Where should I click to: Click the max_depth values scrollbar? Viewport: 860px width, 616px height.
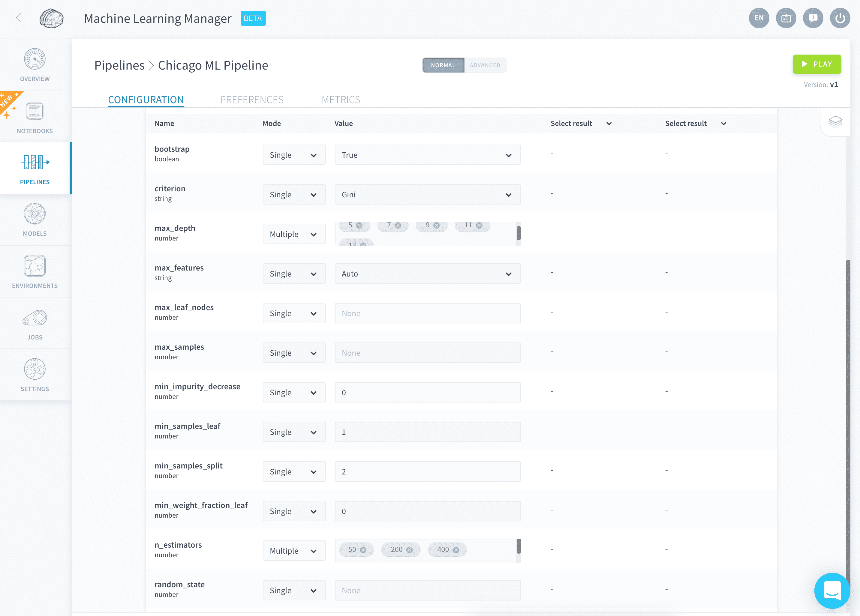click(x=518, y=233)
